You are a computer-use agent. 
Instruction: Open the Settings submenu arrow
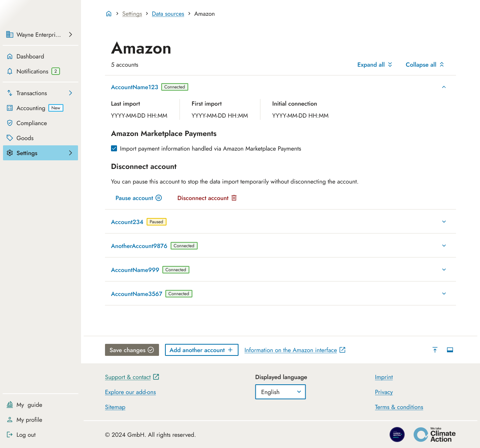(x=70, y=153)
